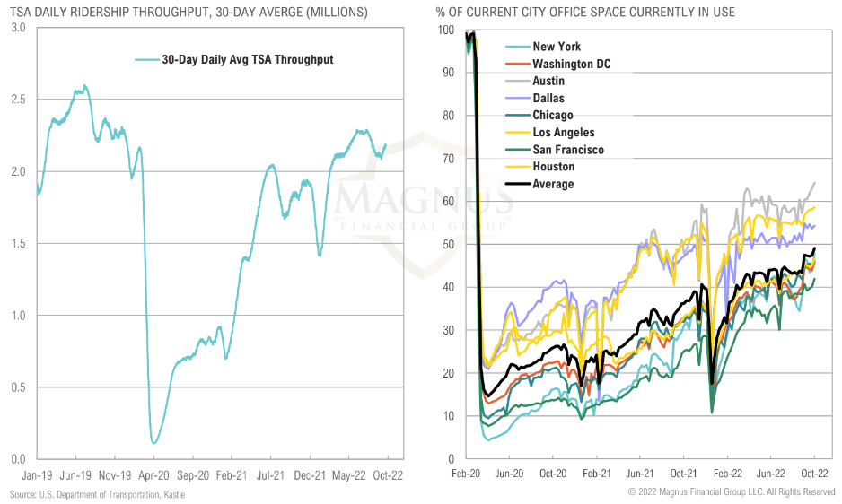Image resolution: width=842 pixels, height=504 pixels.
Task: Click the Austin legend line swatch
Action: click(518, 81)
